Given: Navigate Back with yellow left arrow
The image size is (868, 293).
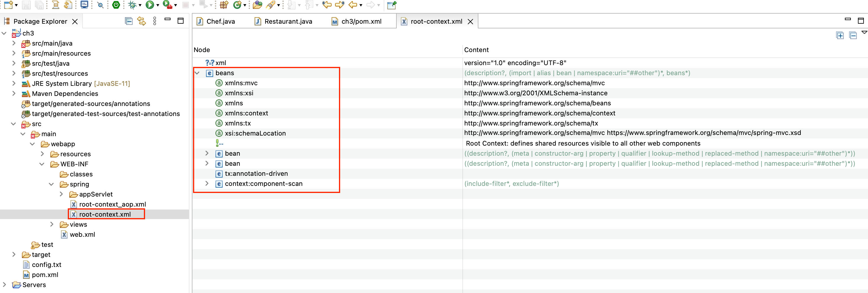Looking at the screenshot, I should click(353, 5).
